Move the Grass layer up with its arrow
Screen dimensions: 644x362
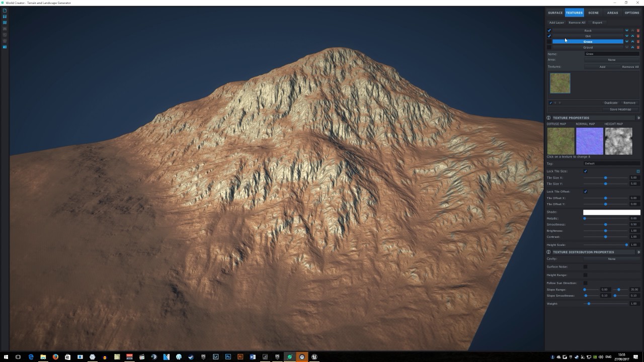632,42
